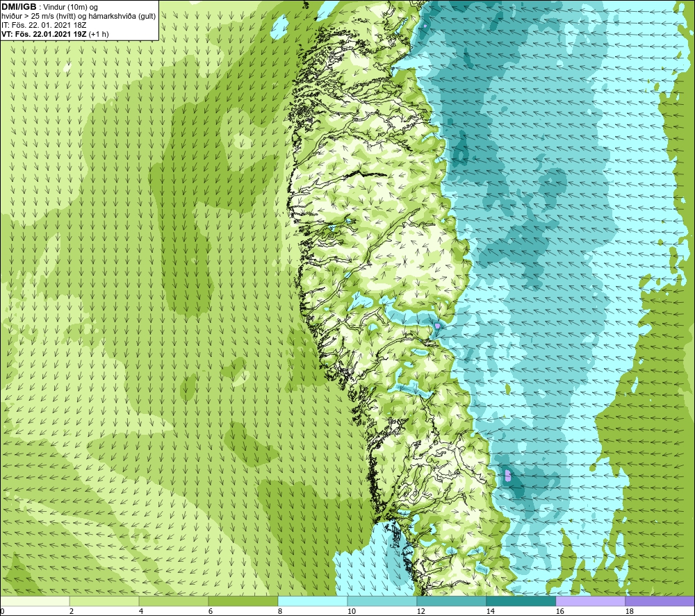Click the legend tick label "12"
The image size is (695, 616).
[420, 611]
